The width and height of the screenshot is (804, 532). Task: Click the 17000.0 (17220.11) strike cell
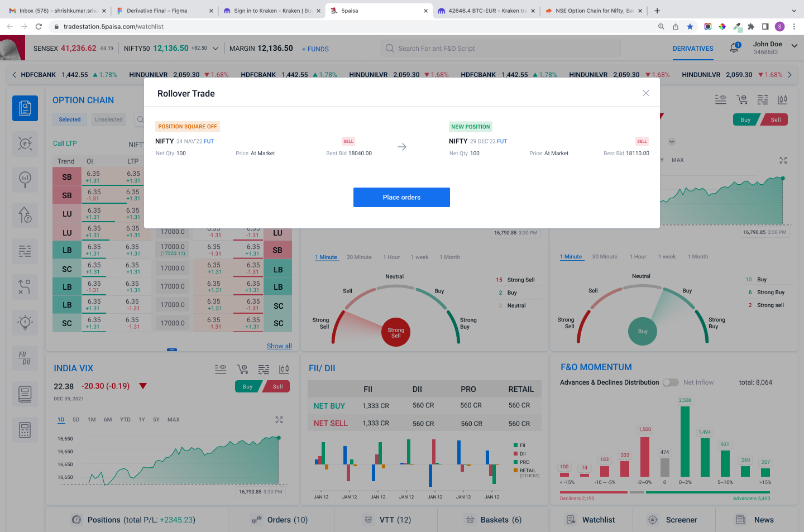tap(173, 250)
